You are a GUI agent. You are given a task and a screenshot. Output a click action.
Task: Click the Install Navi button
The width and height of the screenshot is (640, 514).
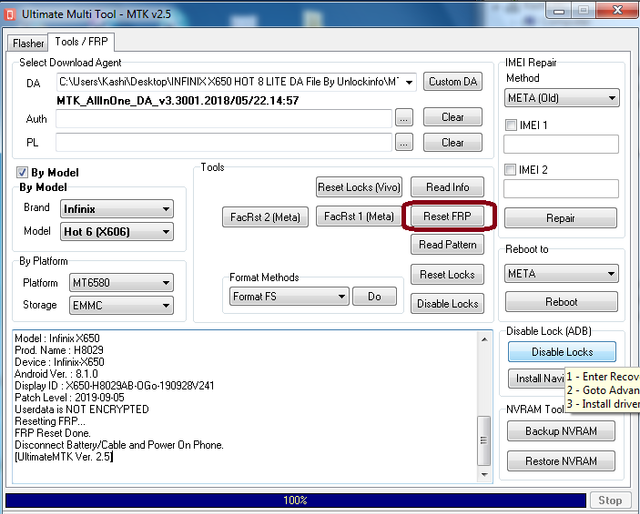click(537, 378)
